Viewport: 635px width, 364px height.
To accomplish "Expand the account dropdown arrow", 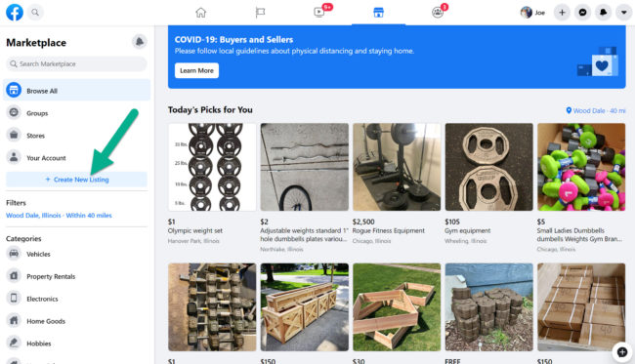I will point(623,13).
